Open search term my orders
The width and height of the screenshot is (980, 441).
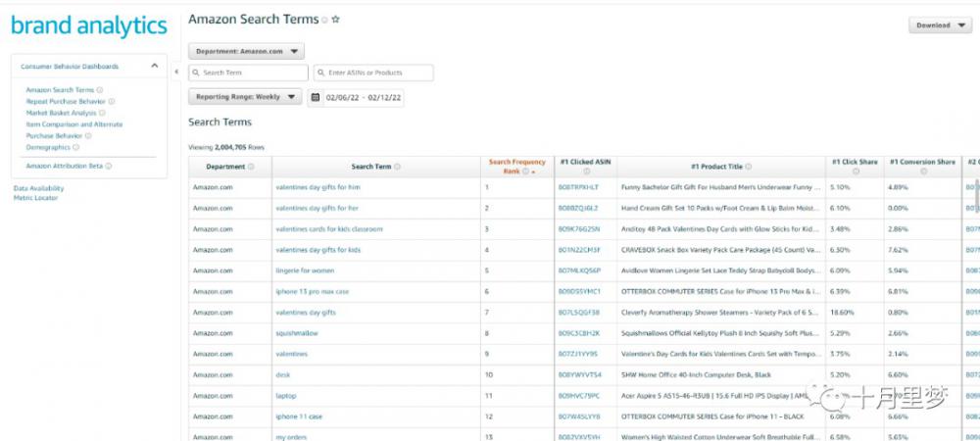tap(291, 437)
